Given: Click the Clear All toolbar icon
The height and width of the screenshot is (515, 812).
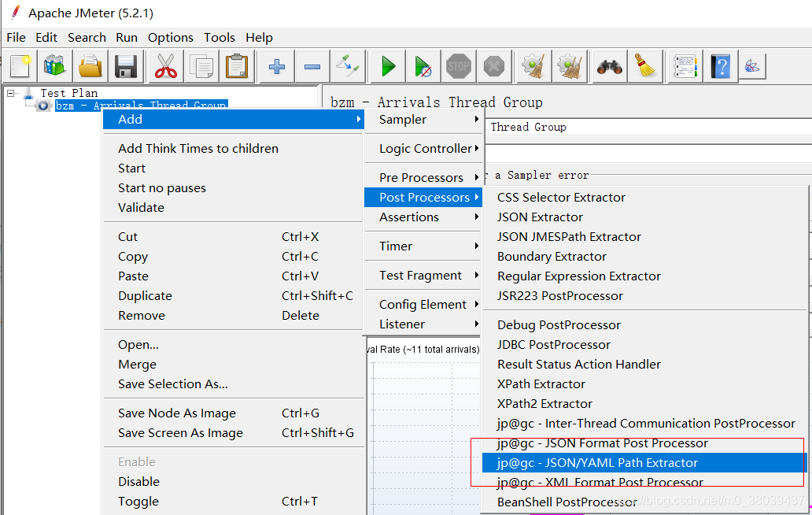Looking at the screenshot, I should pyautogui.click(x=570, y=66).
